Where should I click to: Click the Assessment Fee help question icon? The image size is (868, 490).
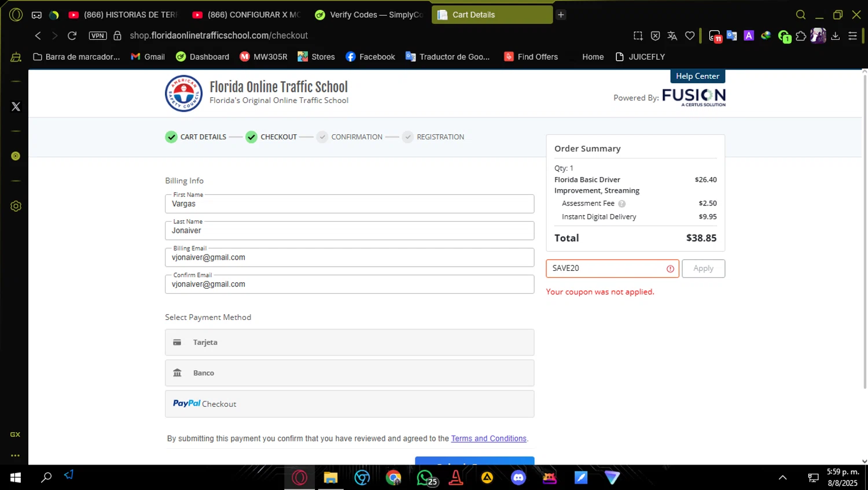pyautogui.click(x=621, y=204)
